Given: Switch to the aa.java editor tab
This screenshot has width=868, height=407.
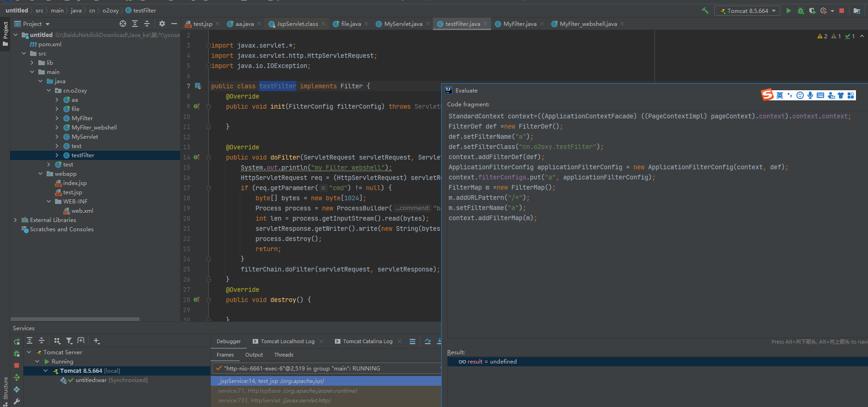Looking at the screenshot, I should (244, 24).
